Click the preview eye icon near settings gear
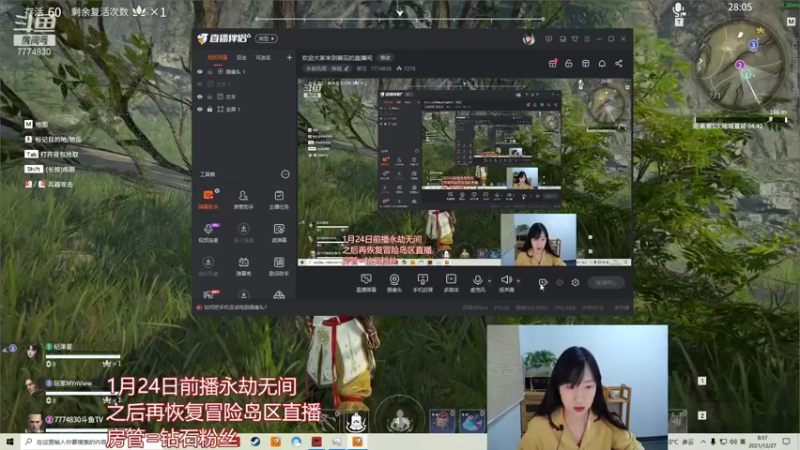 (x=559, y=283)
